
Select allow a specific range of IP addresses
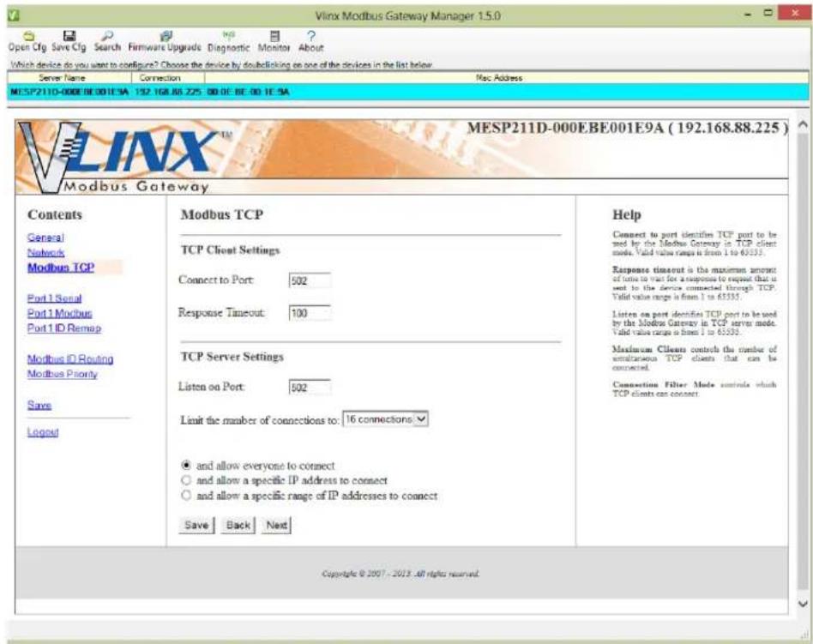point(186,495)
